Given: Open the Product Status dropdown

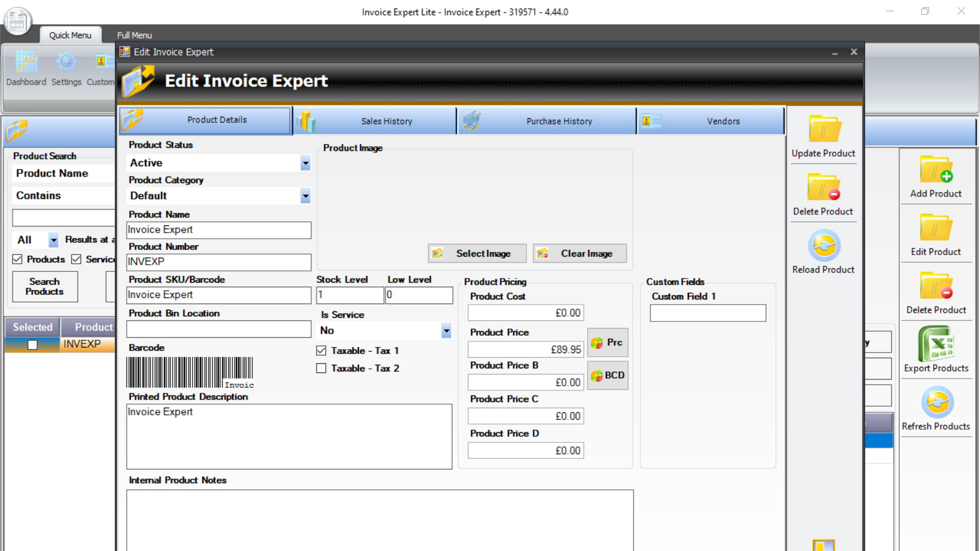Looking at the screenshot, I should 305,163.
